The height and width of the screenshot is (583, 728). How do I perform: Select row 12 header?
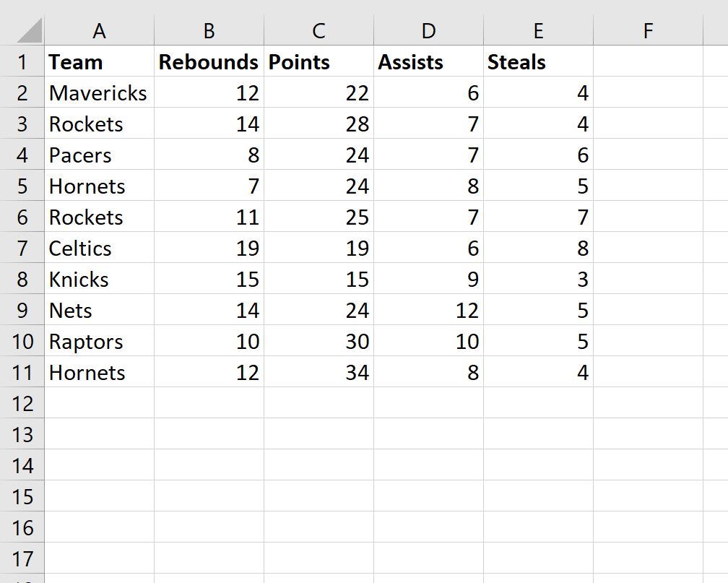22,403
